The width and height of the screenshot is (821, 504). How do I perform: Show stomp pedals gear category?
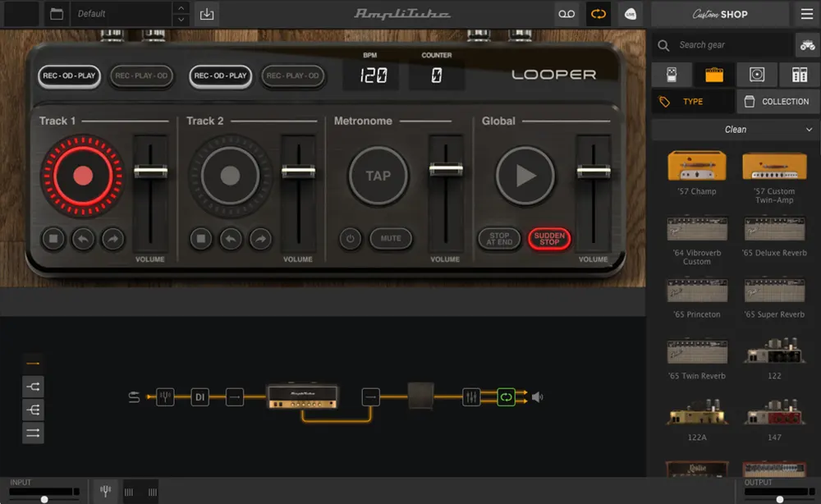[672, 75]
